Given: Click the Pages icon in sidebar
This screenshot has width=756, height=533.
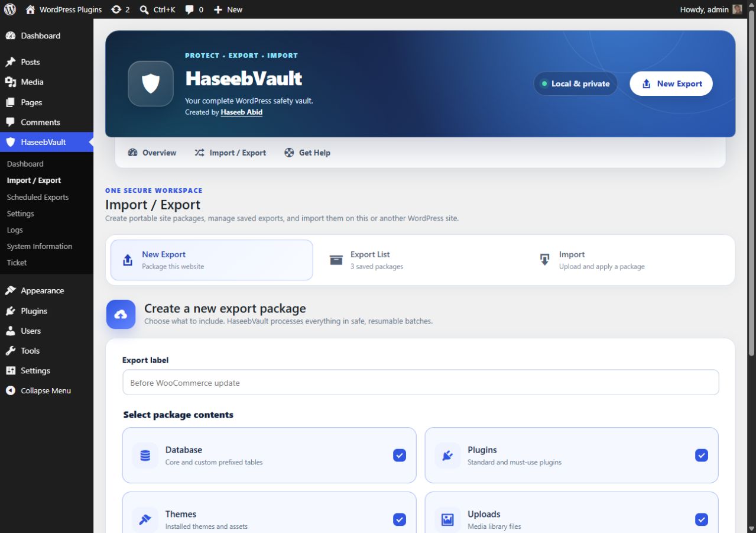Looking at the screenshot, I should [x=11, y=102].
